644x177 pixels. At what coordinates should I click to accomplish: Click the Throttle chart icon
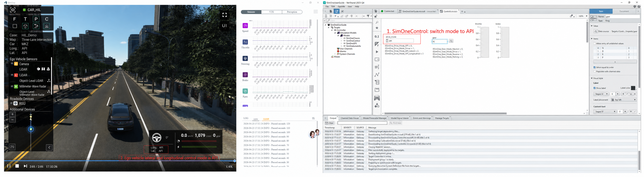coord(245,42)
